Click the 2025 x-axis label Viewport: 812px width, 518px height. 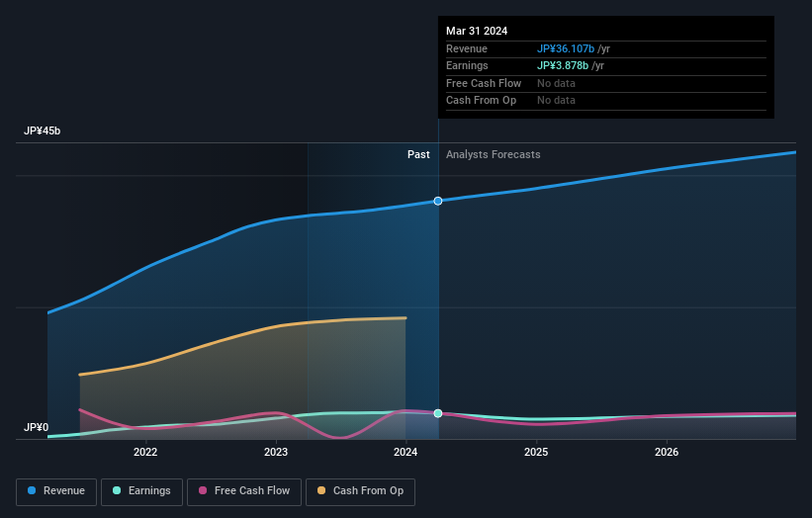536,453
